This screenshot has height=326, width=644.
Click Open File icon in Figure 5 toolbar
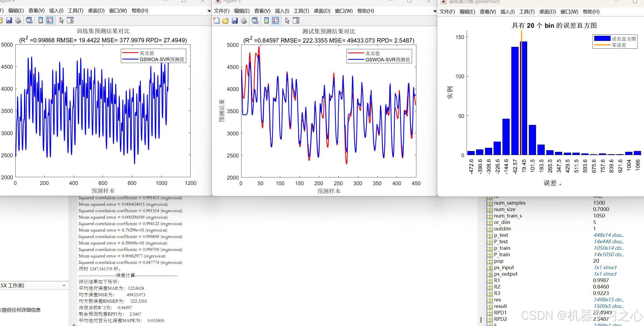(226, 21)
